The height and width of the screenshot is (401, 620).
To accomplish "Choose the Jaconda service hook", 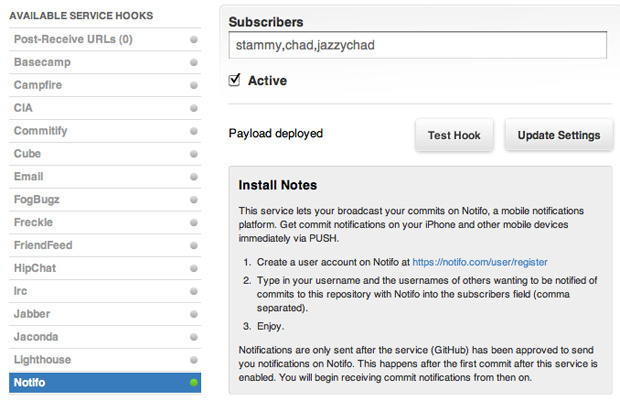I will coord(105,337).
